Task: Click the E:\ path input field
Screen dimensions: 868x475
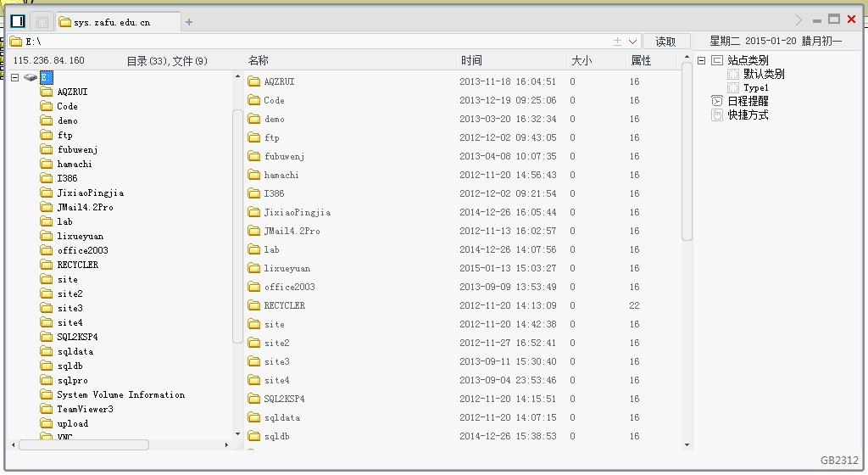Action: pyautogui.click(x=310, y=42)
